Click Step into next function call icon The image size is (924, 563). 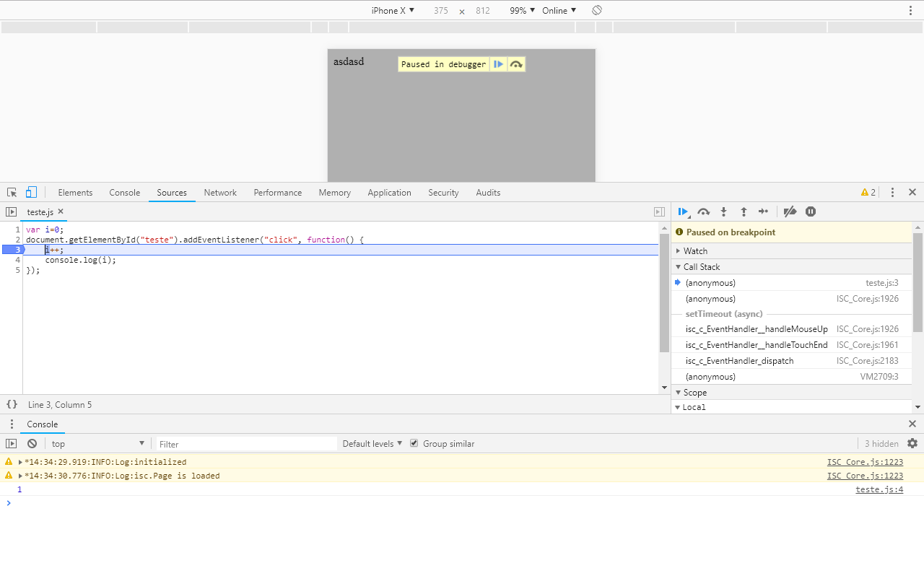[723, 211]
